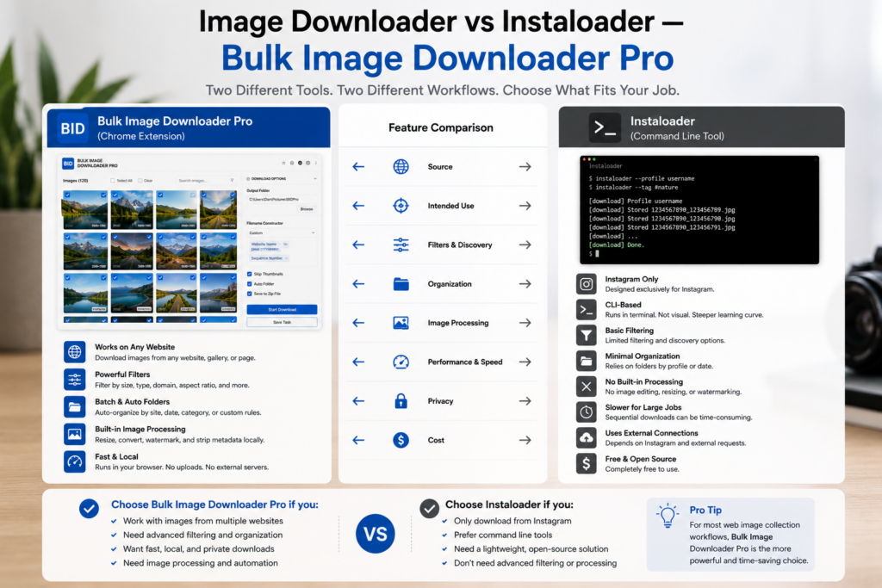The height and width of the screenshot is (588, 882).
Task: Click the left arrow in the Source row
Action: pyautogui.click(x=358, y=166)
